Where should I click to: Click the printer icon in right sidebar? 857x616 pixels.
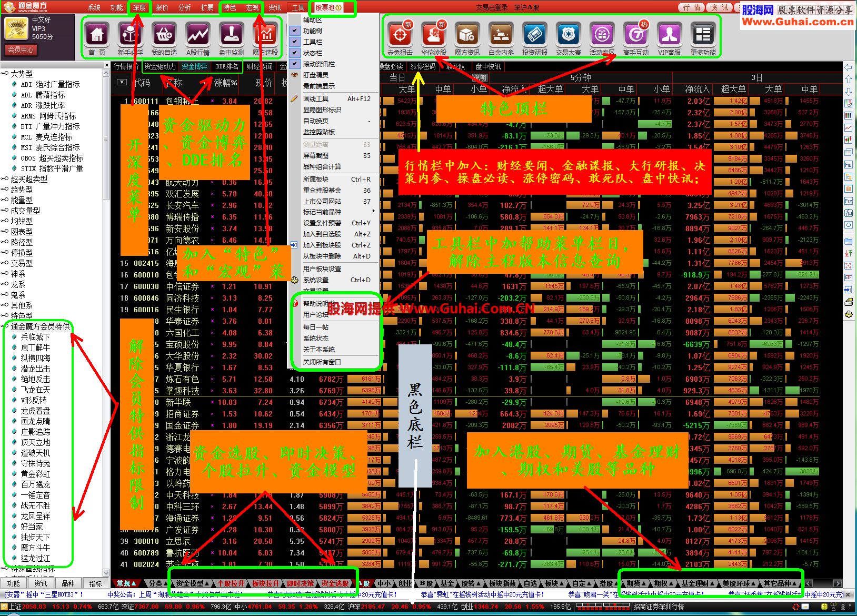[x=849, y=302]
